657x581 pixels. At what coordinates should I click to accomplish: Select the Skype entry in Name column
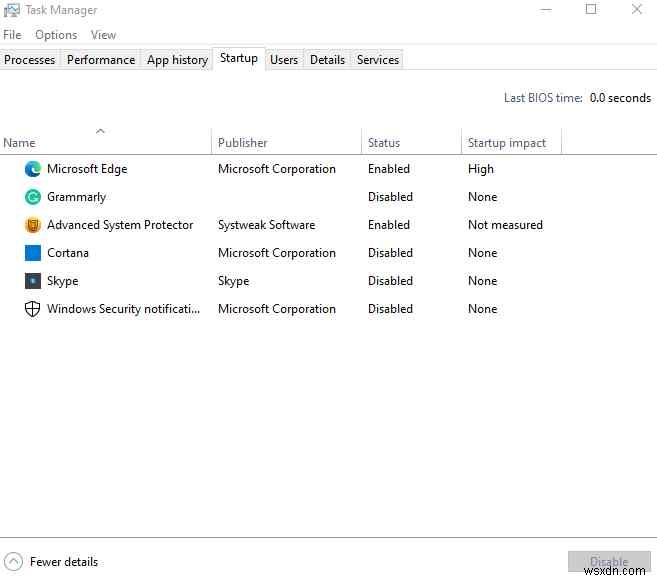63,281
